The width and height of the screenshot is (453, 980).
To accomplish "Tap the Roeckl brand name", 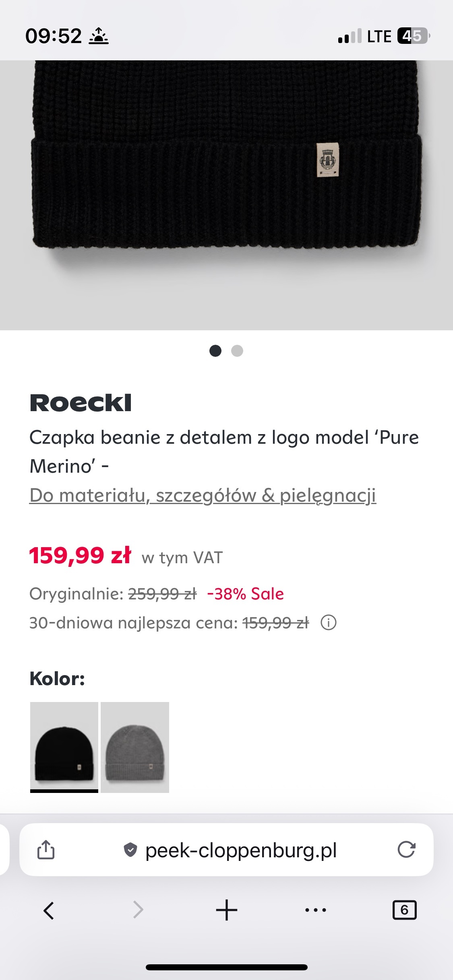I will [x=81, y=403].
